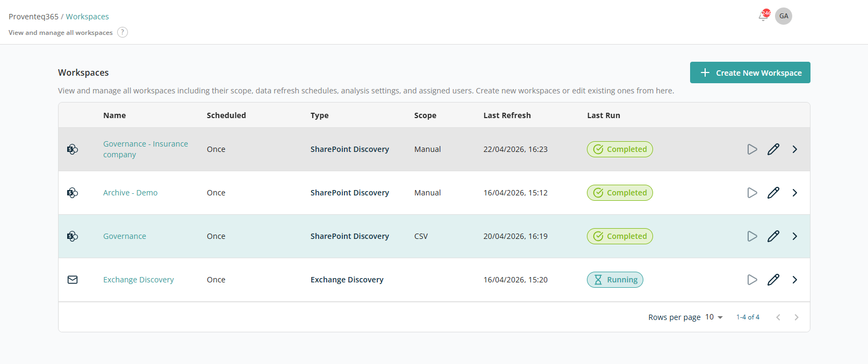The image size is (868, 364).
Task: Run the Archive - Demo workspace
Action: click(752, 193)
